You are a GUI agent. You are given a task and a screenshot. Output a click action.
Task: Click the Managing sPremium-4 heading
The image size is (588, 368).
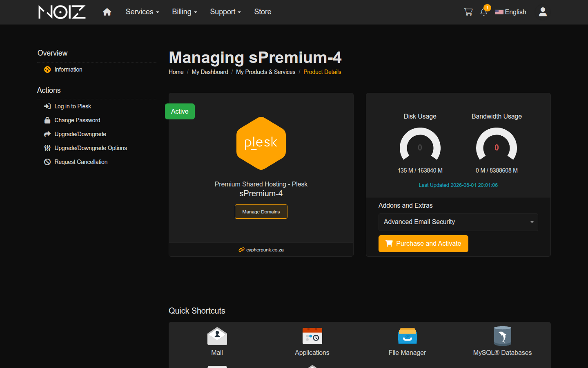tap(255, 57)
